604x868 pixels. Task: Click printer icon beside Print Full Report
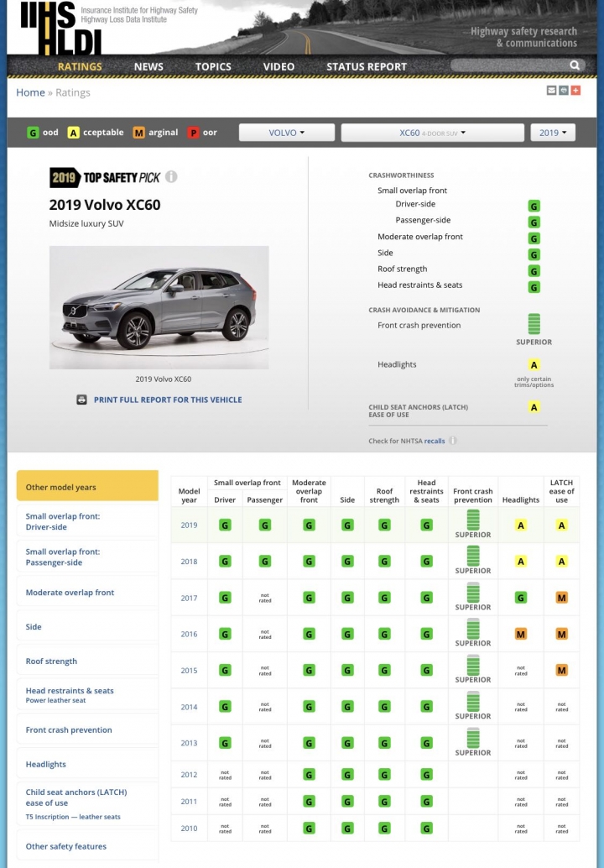pos(81,400)
